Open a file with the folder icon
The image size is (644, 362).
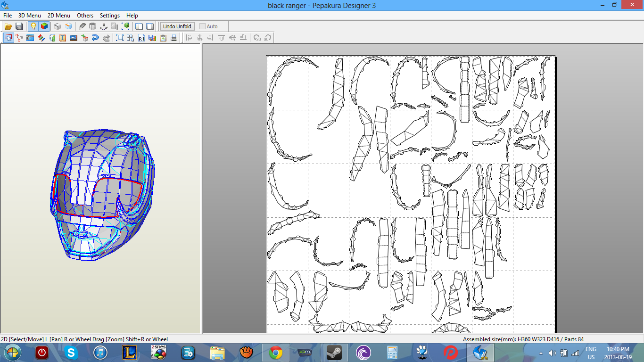click(x=8, y=26)
